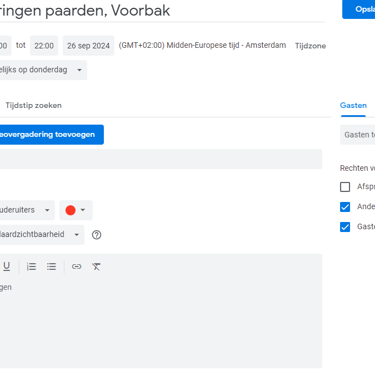Click the location field under the video button
The height and width of the screenshot is (375, 375).
[x=160, y=159]
